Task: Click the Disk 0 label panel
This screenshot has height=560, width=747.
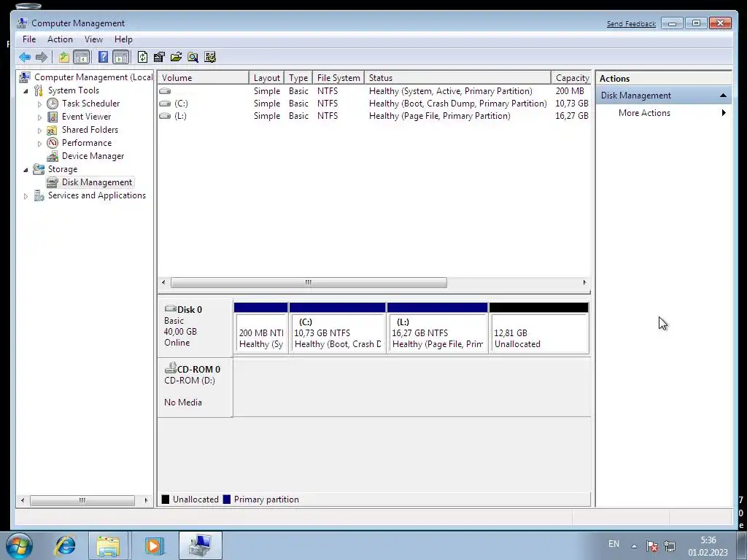Action: 196,327
